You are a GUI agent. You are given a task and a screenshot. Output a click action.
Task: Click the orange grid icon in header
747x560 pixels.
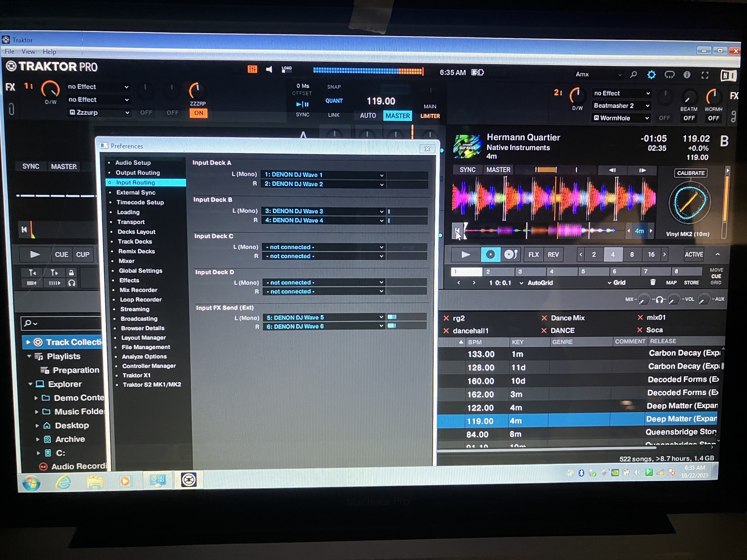click(x=252, y=69)
